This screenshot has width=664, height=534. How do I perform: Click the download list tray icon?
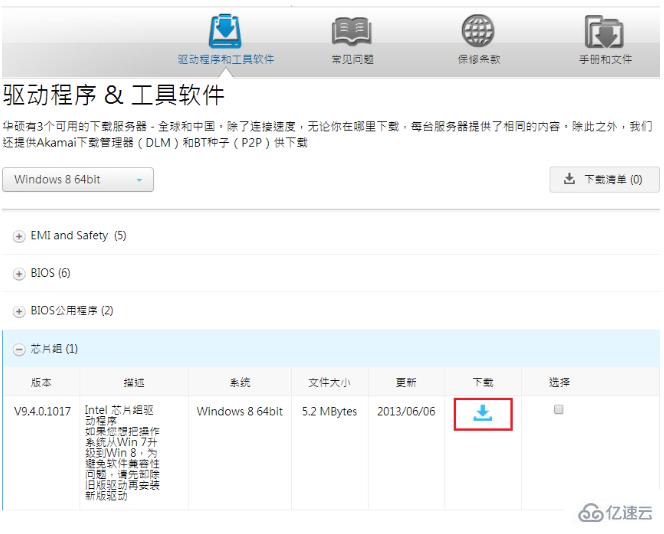[570, 179]
